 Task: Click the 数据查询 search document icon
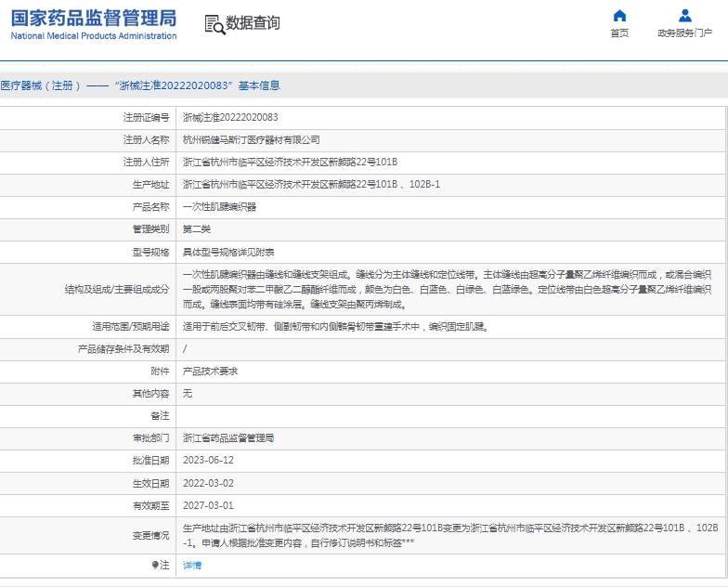[215, 24]
